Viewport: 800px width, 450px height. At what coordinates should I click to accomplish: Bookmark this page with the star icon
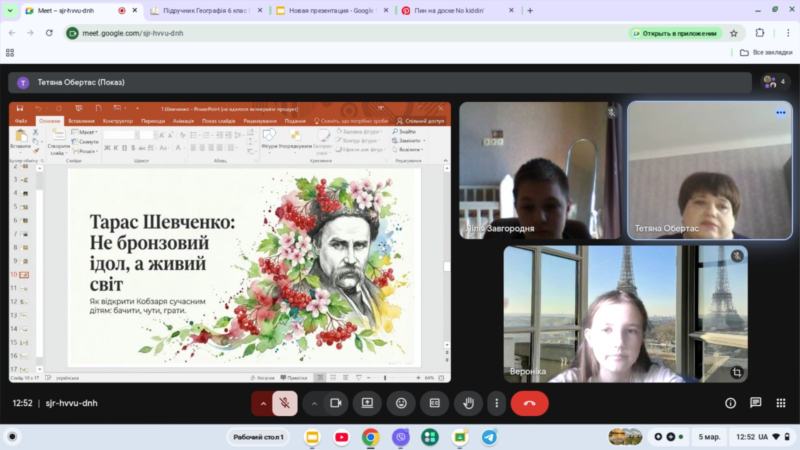733,33
